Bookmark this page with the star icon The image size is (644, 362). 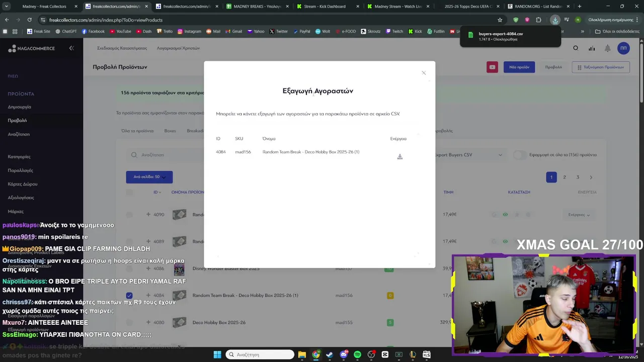click(x=500, y=20)
